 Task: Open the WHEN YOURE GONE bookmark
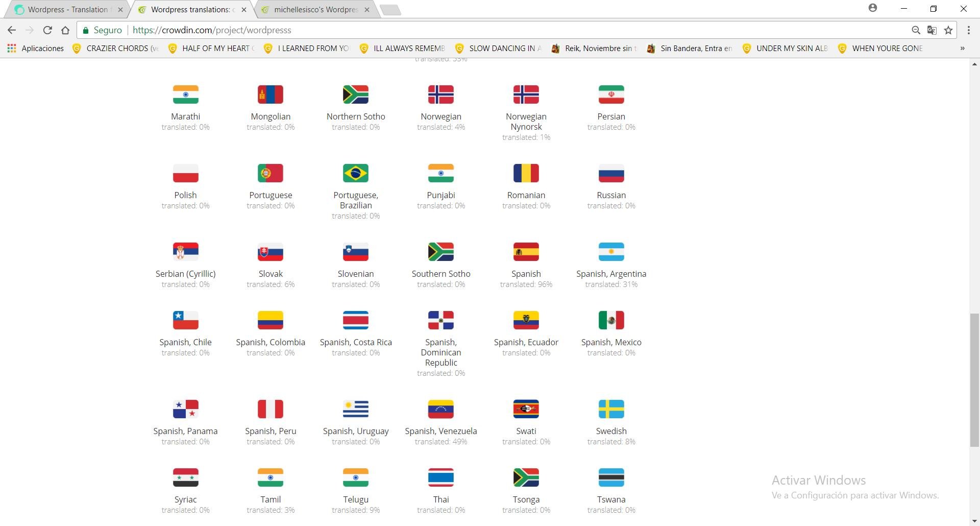click(881, 48)
